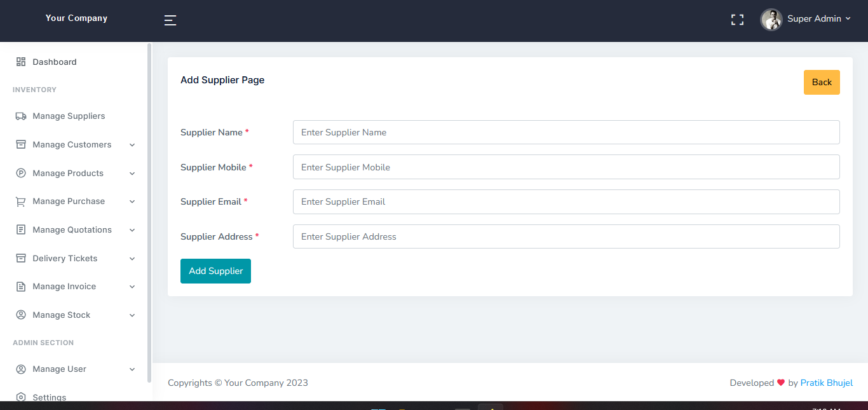Viewport: 868px width, 410px height.
Task: Select Manage Customers menu label
Action: pos(72,144)
